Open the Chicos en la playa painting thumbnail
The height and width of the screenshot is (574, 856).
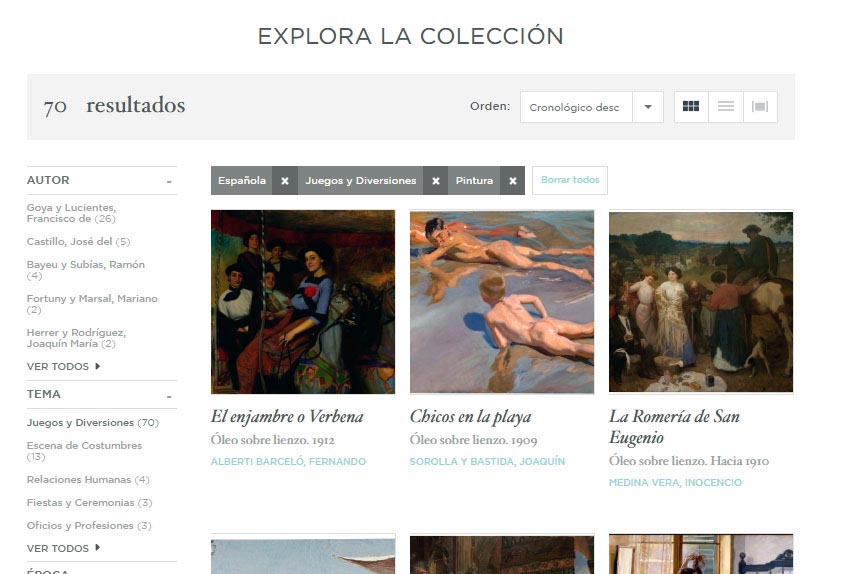pyautogui.click(x=502, y=302)
